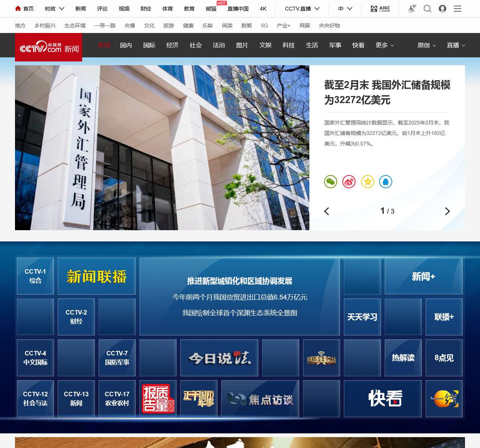Open 今日说法 program tile
The width and height of the screenshot is (480, 448).
coord(219,358)
